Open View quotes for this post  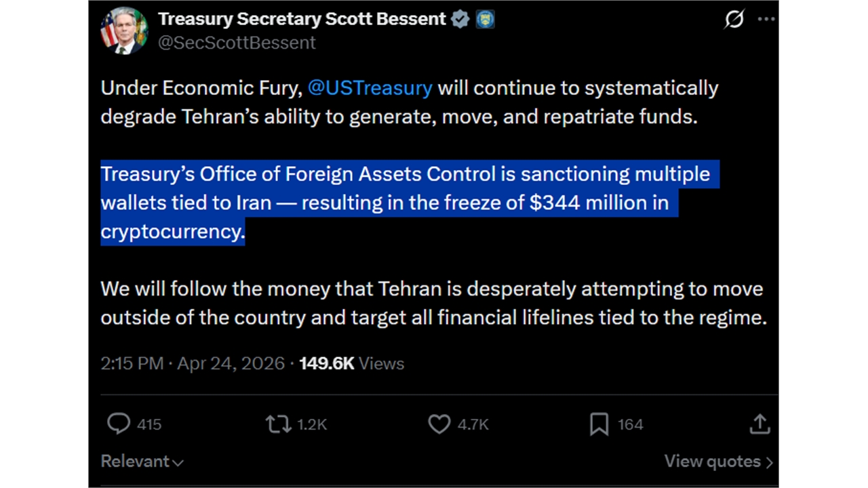pyautogui.click(x=718, y=462)
